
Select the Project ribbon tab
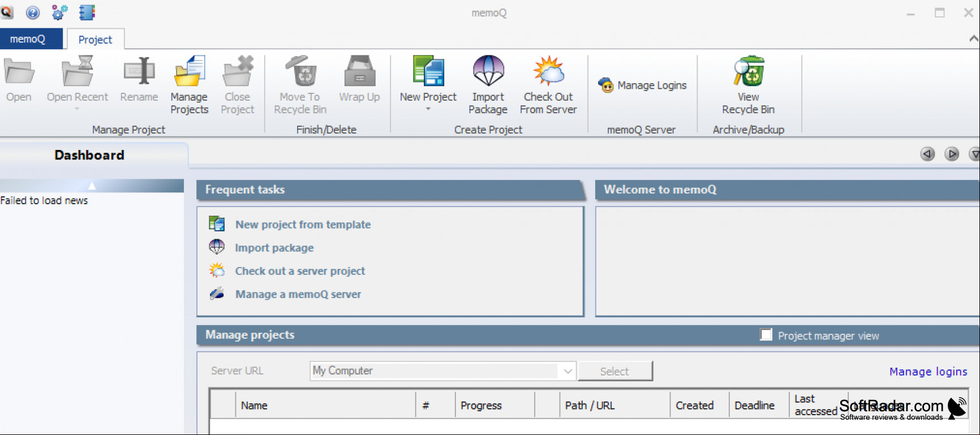(x=95, y=40)
